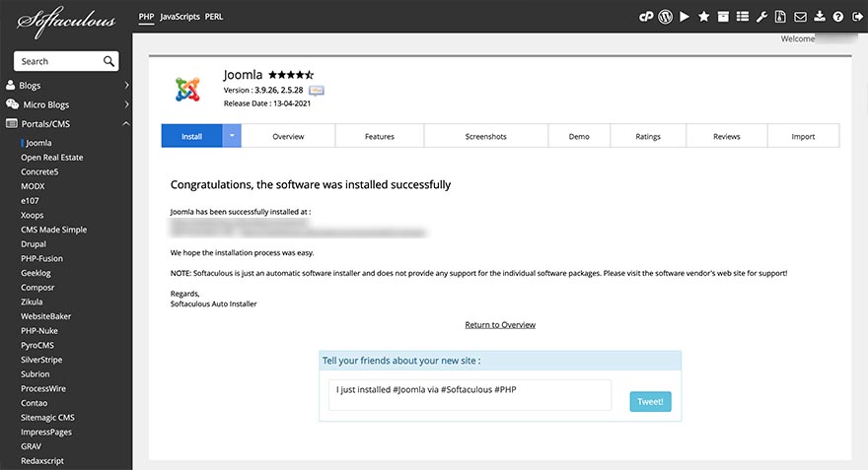Open the Reviews tab
The height and width of the screenshot is (470, 868).
pos(727,136)
